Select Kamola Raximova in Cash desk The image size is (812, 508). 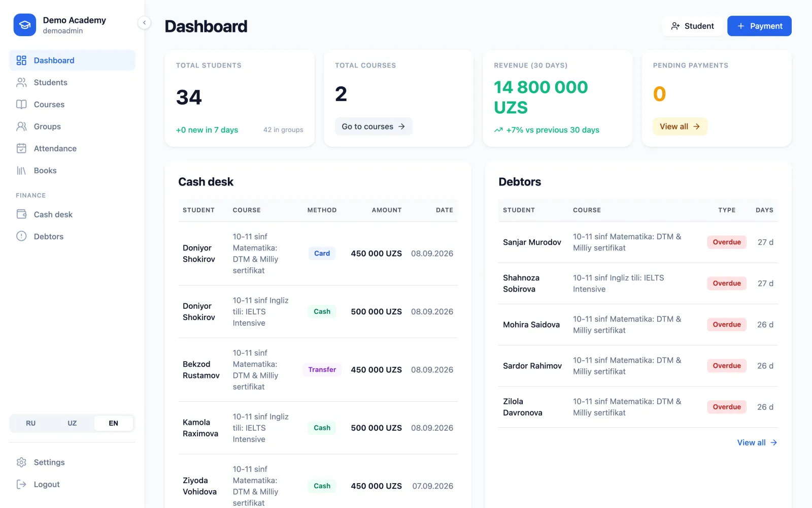200,428
